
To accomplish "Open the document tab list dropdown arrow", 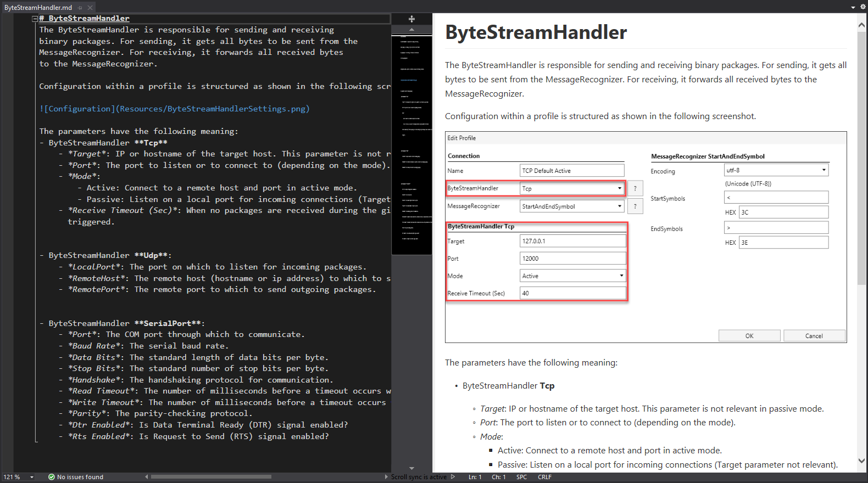I will pyautogui.click(x=853, y=7).
